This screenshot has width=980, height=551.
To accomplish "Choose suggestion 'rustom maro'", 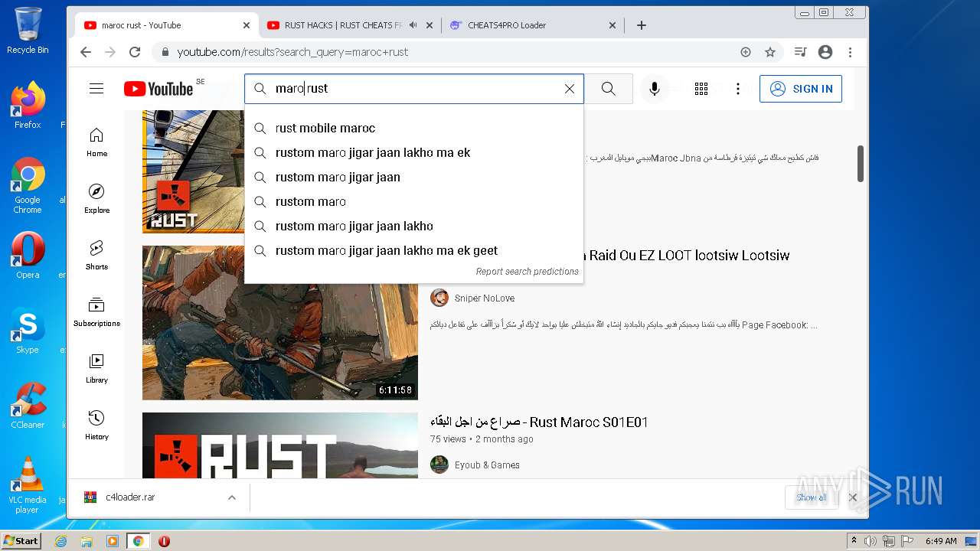I will [414, 202].
